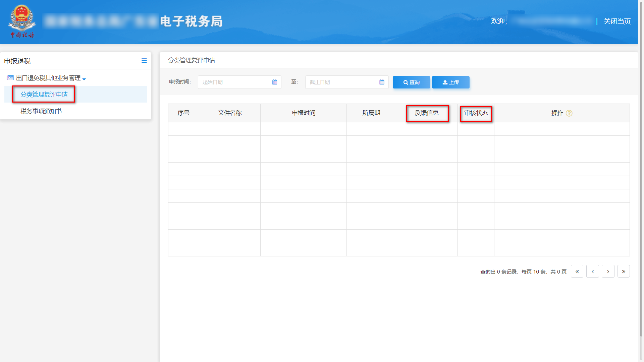
Task: Jump to first page with double-left arrow
Action: tap(577, 271)
